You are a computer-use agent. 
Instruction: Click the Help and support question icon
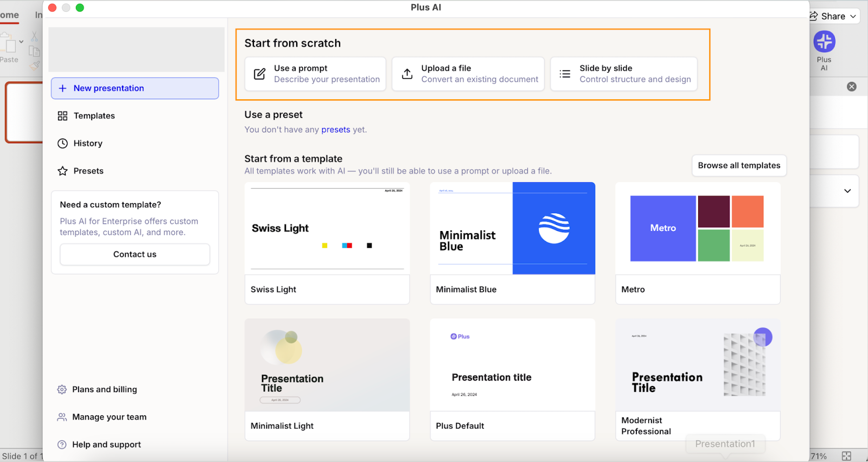[x=62, y=445]
